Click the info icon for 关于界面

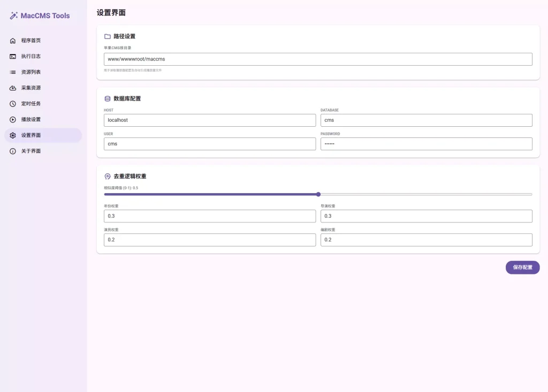pos(13,151)
